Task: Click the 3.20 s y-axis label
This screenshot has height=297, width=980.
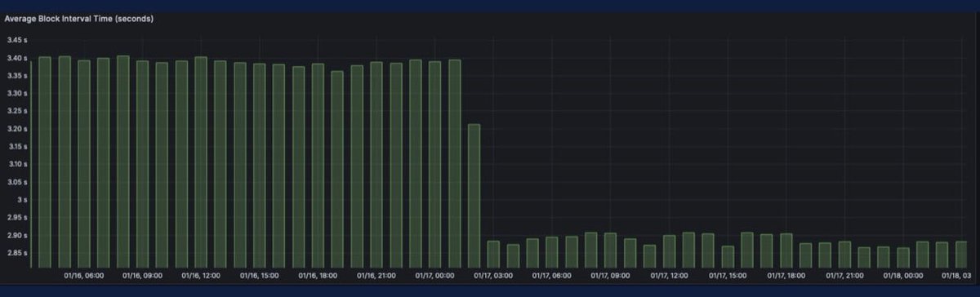Action: tap(17, 129)
